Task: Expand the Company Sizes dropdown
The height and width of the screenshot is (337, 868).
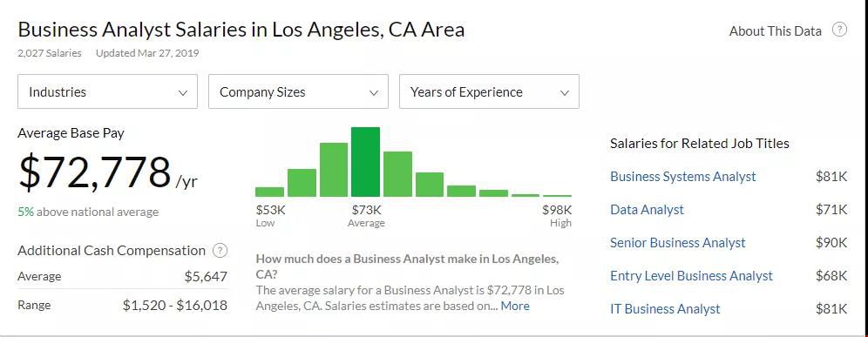Action: click(298, 91)
